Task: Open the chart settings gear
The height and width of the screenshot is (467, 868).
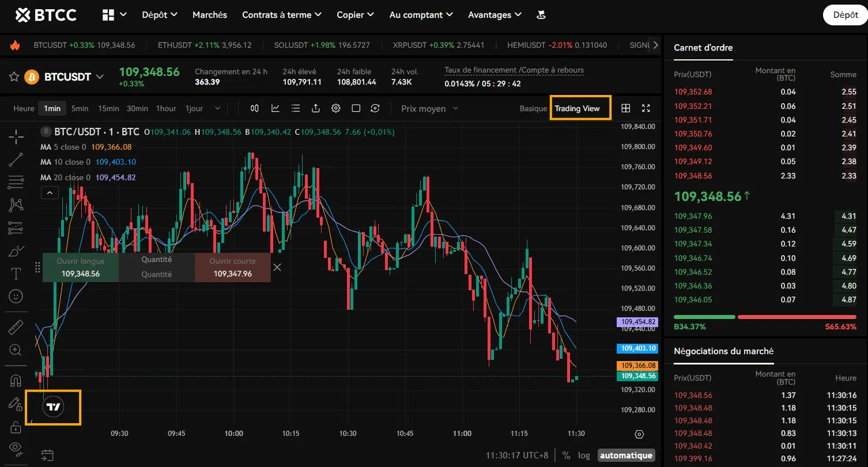Action: pyautogui.click(x=335, y=108)
